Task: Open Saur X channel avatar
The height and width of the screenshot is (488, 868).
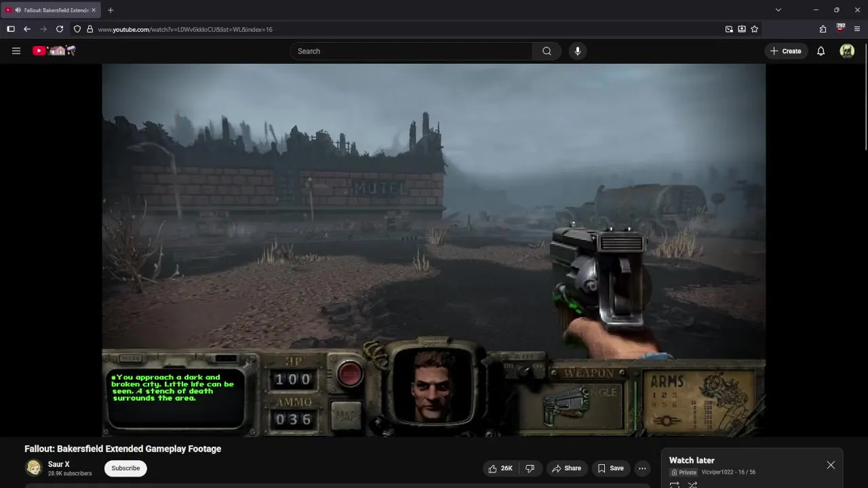Action: (x=33, y=468)
